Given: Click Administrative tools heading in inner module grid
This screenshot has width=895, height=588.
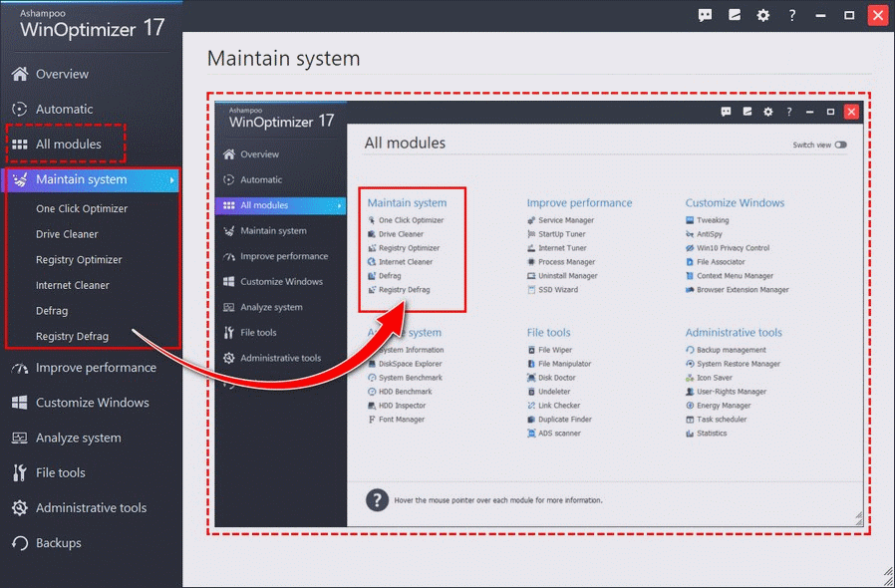Looking at the screenshot, I should click(x=734, y=332).
